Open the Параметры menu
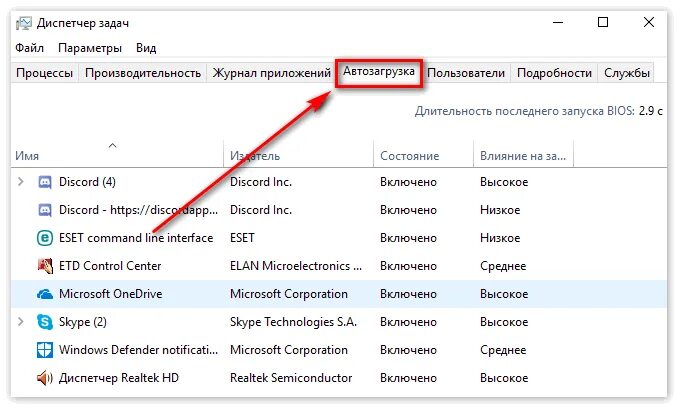Image resolution: width=678 pixels, height=408 pixels. (x=90, y=48)
